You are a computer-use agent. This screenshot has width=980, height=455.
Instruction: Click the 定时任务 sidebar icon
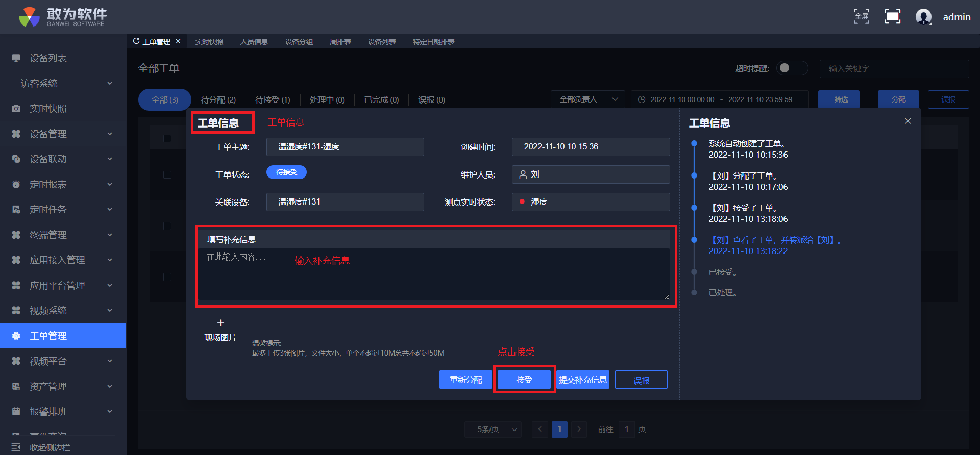(x=16, y=210)
